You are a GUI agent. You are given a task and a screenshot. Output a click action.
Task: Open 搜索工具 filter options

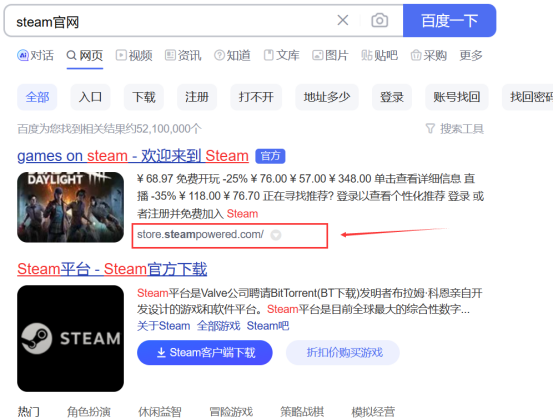tap(454, 129)
